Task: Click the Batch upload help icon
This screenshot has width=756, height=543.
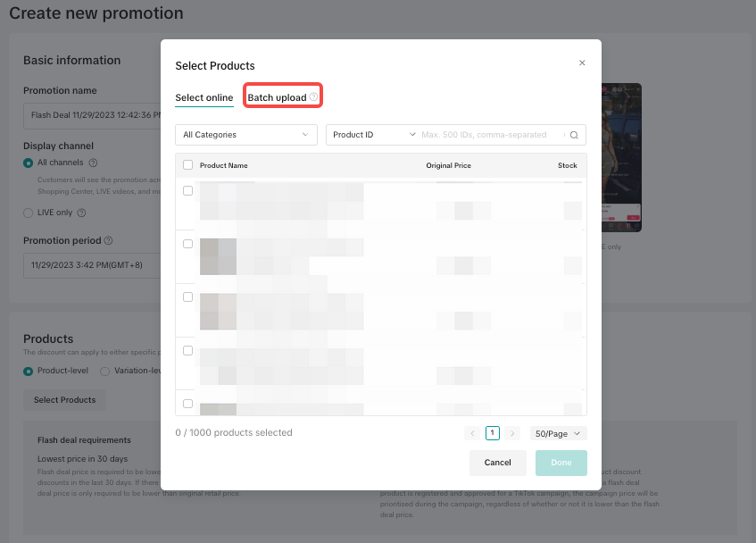Action: coord(313,96)
